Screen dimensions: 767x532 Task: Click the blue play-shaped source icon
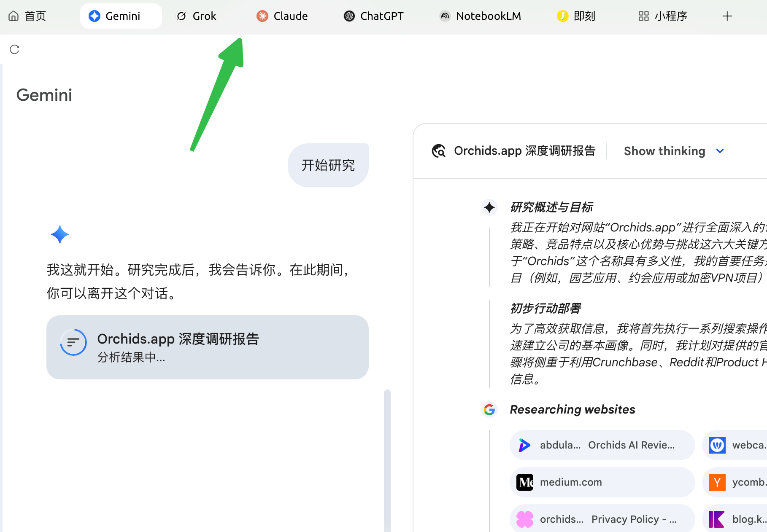pos(525,445)
